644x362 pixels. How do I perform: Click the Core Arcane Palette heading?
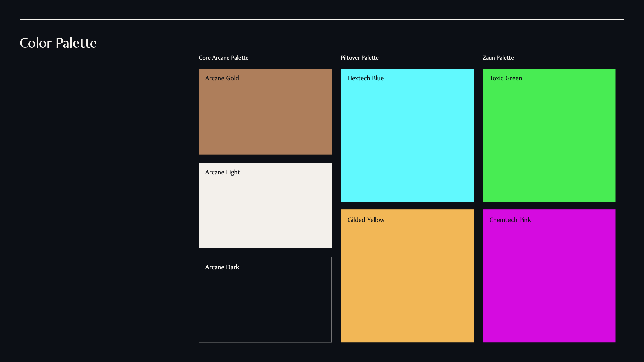coord(223,58)
